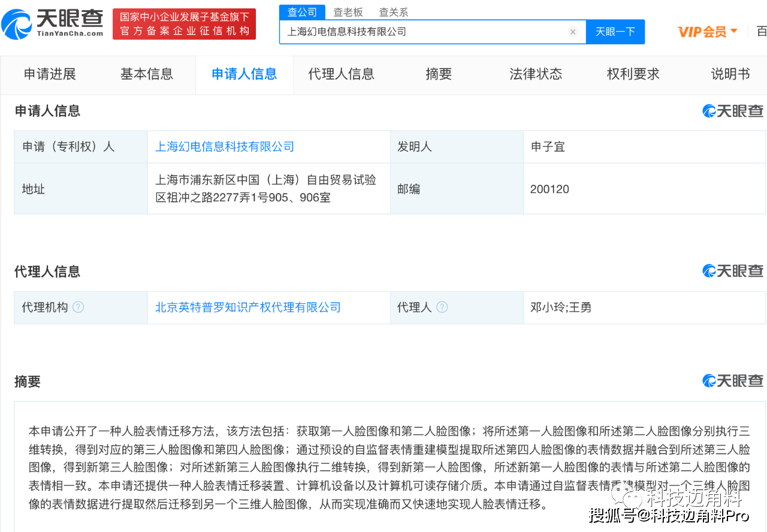Screen dimensions: 767x532
Task: Open the 法律状态 tab
Action: 536,74
